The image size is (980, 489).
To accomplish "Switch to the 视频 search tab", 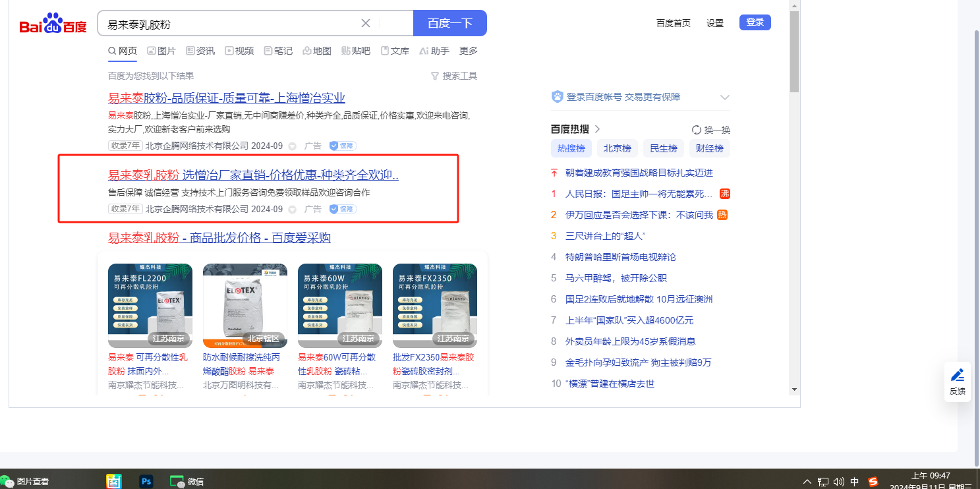I will [x=239, y=51].
